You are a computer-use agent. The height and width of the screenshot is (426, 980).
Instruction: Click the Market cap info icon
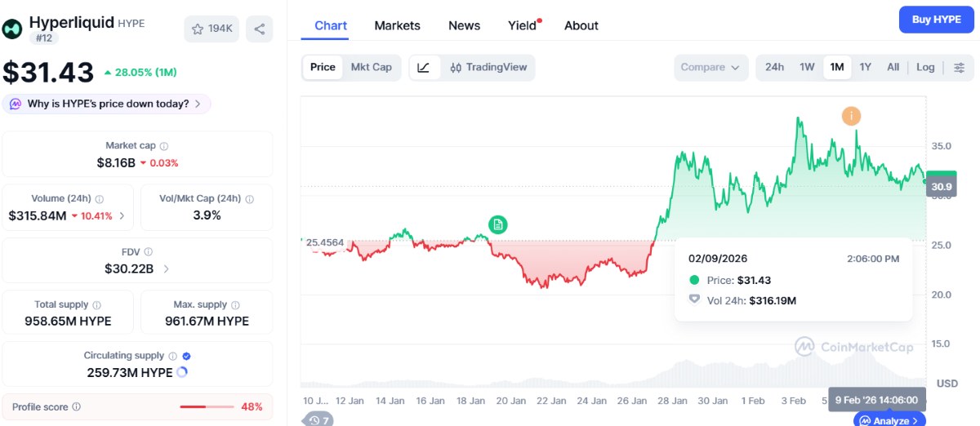click(x=164, y=146)
